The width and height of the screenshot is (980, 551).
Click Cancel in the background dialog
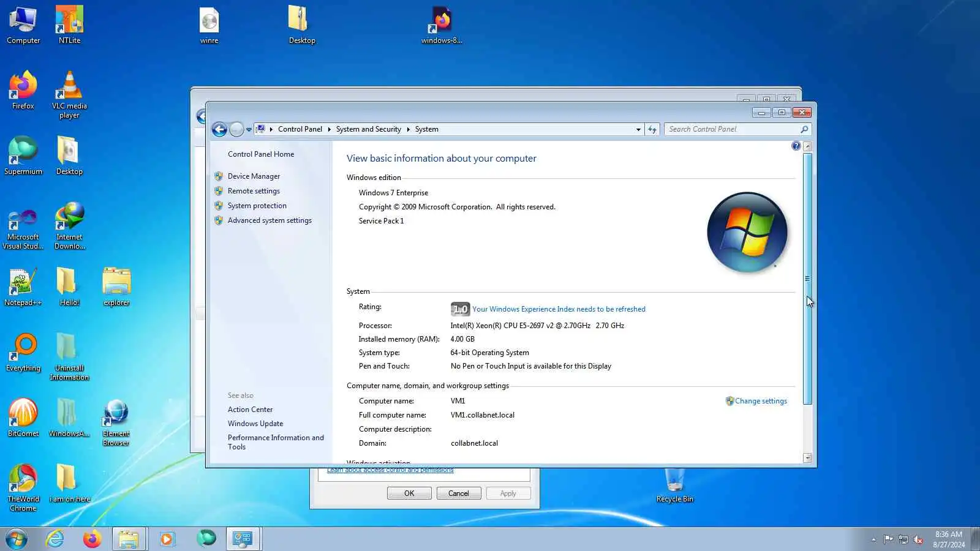pos(458,493)
